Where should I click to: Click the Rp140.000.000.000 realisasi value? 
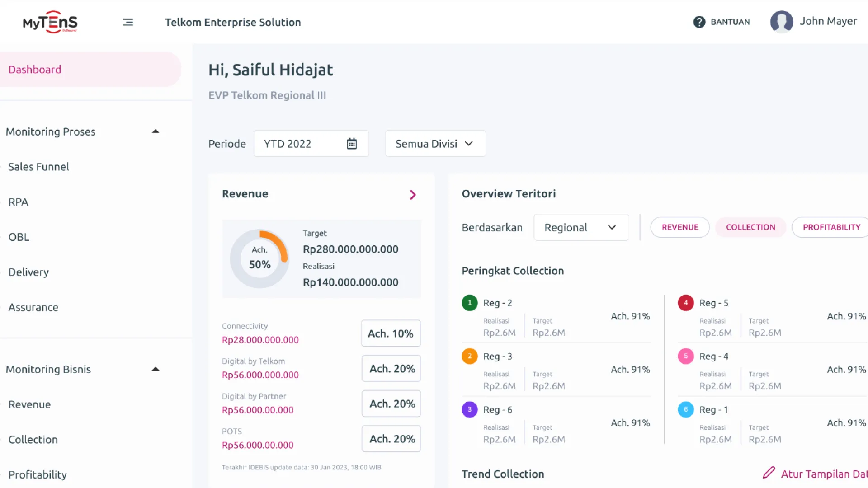[350, 282]
